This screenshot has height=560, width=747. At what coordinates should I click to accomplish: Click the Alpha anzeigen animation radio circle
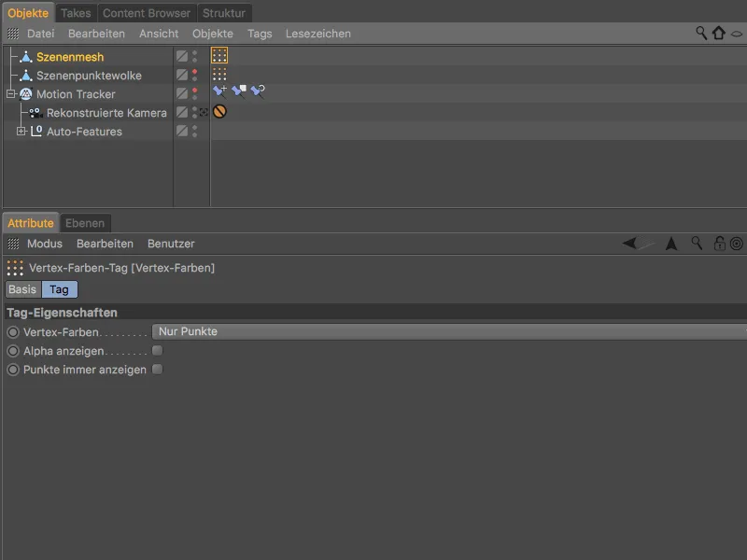pos(13,352)
